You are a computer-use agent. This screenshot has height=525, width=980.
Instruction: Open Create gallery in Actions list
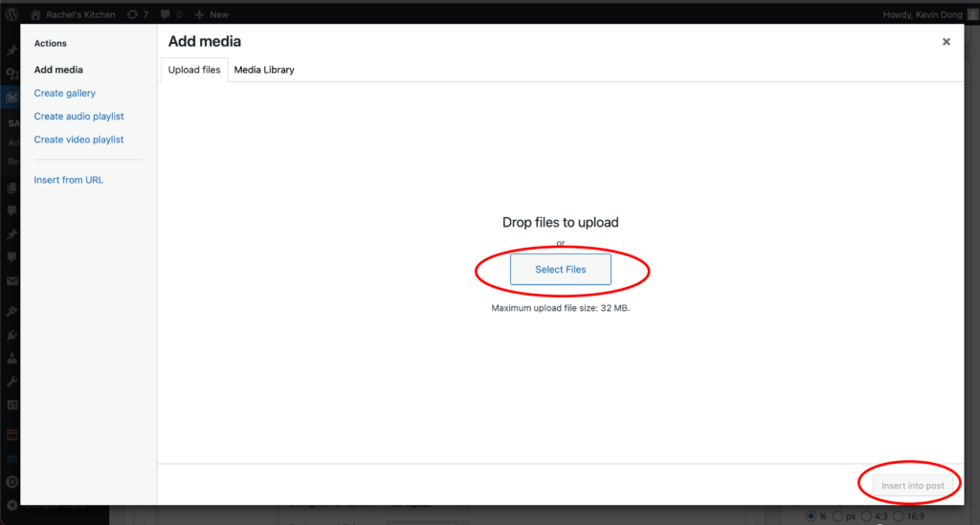(65, 93)
